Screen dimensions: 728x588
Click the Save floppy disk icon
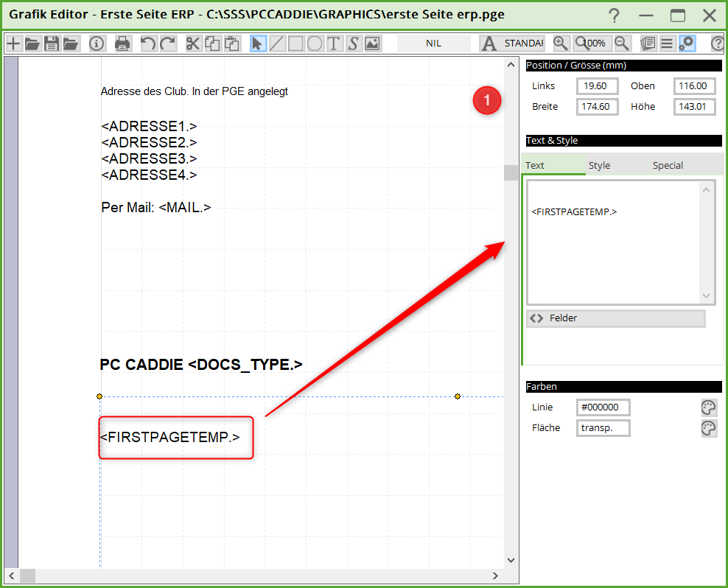tap(52, 43)
